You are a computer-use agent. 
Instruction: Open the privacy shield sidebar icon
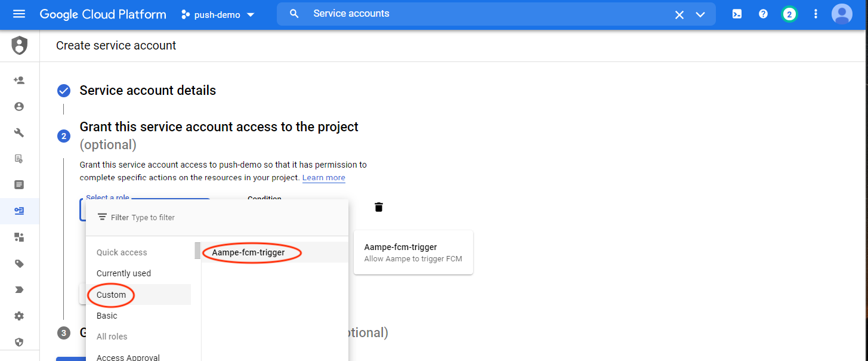pyautogui.click(x=19, y=342)
